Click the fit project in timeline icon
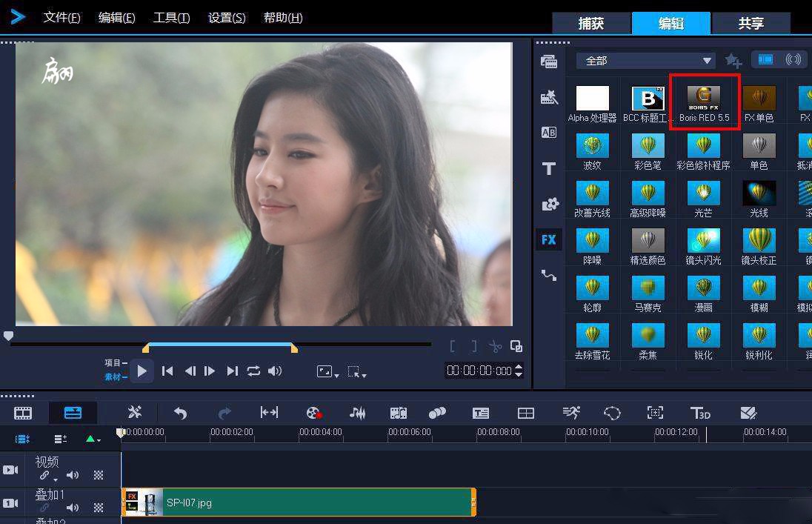Image resolution: width=812 pixels, height=524 pixels. point(269,413)
